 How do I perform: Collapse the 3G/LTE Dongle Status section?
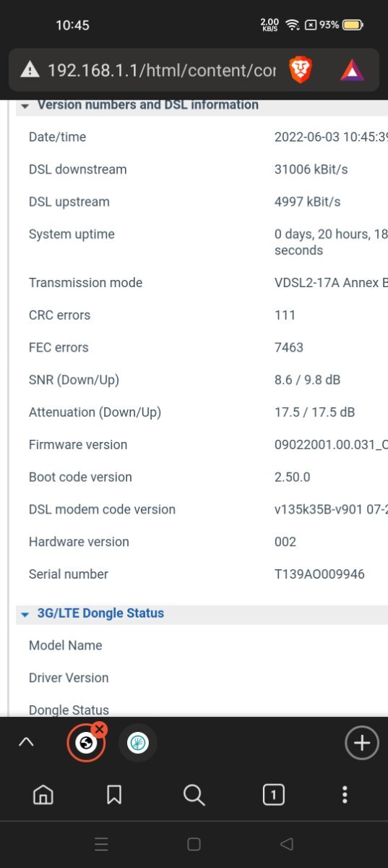(x=92, y=613)
